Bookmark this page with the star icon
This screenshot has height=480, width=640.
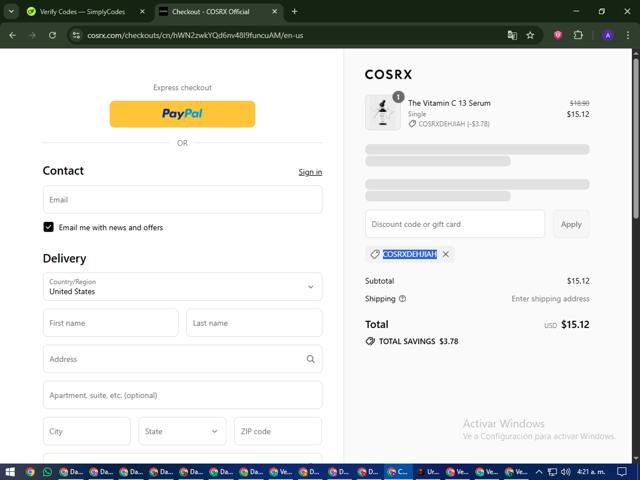pos(530,35)
